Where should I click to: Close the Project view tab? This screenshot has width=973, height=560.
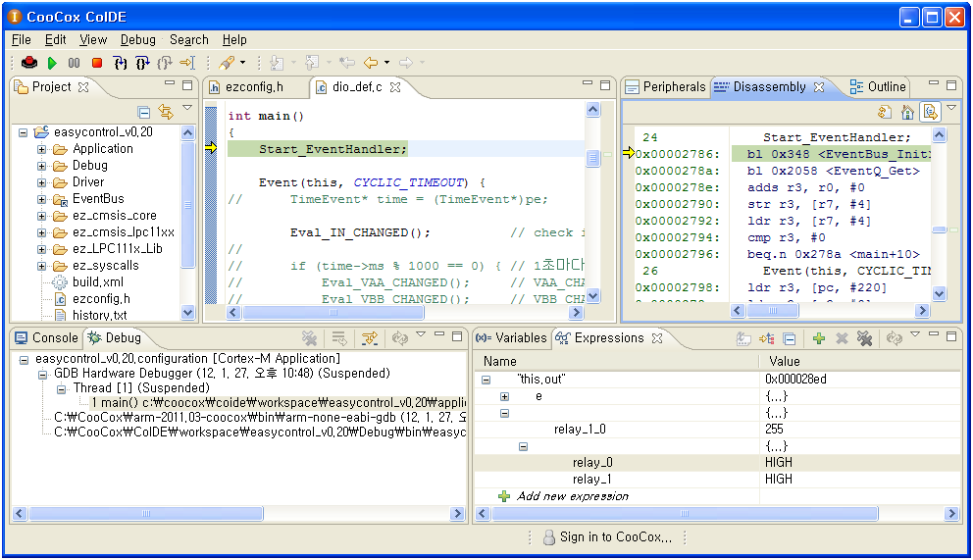click(83, 87)
